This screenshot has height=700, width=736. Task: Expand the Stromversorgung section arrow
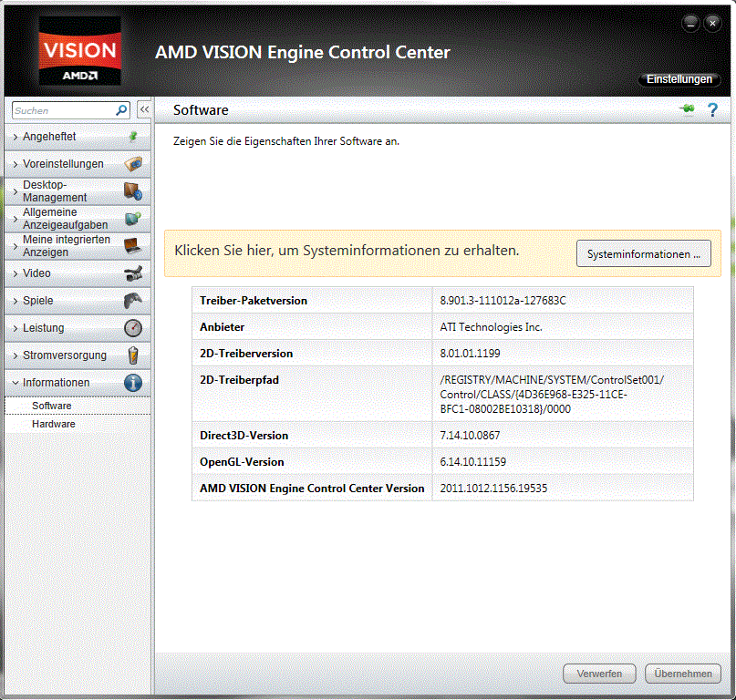tap(16, 355)
